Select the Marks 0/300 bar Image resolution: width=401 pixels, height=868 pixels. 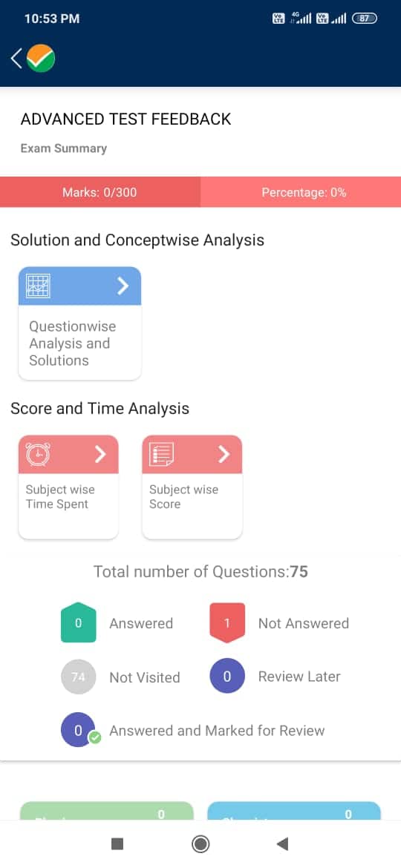100,192
